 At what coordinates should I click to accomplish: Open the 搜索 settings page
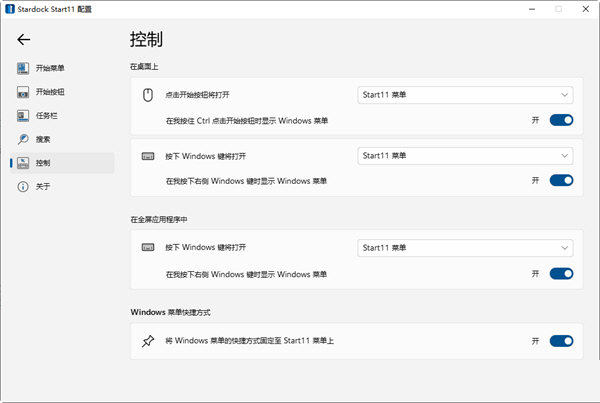(x=43, y=139)
